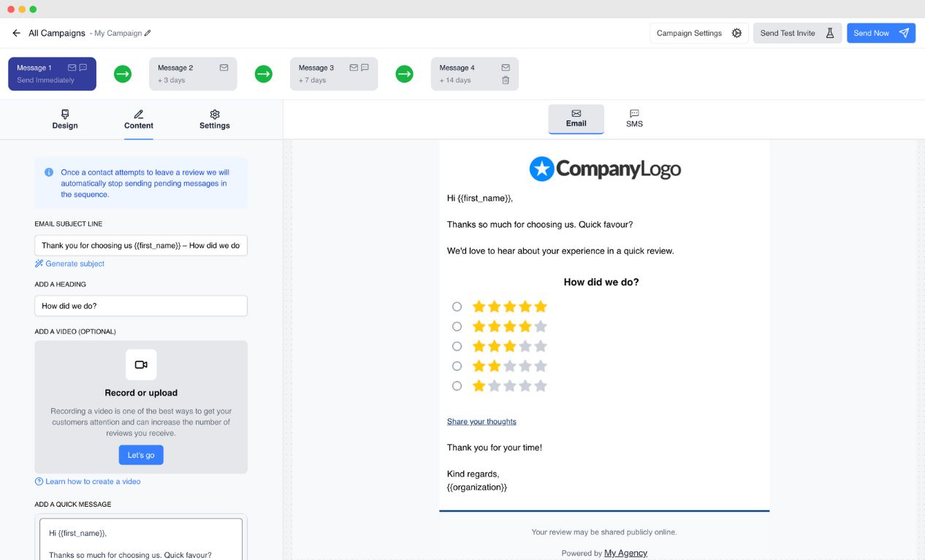The width and height of the screenshot is (925, 560).
Task: Select the five-star rating option
Action: pyautogui.click(x=457, y=306)
